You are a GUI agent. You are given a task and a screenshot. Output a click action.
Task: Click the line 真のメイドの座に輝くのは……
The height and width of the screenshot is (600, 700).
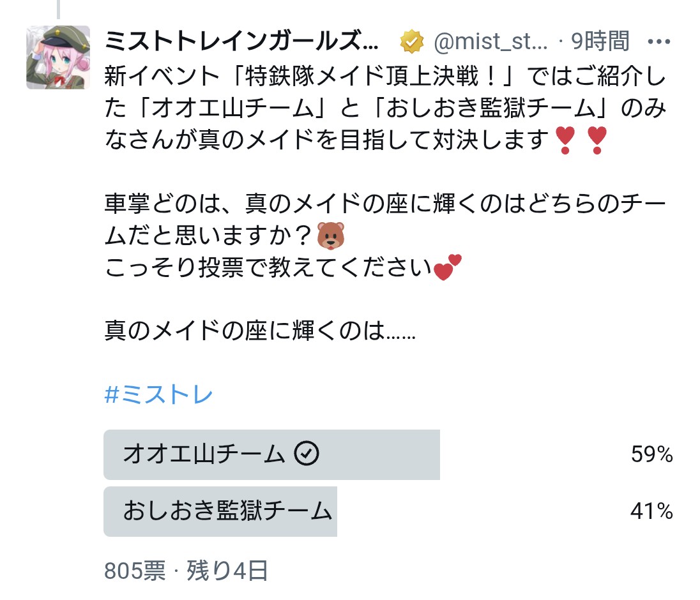[x=260, y=331]
